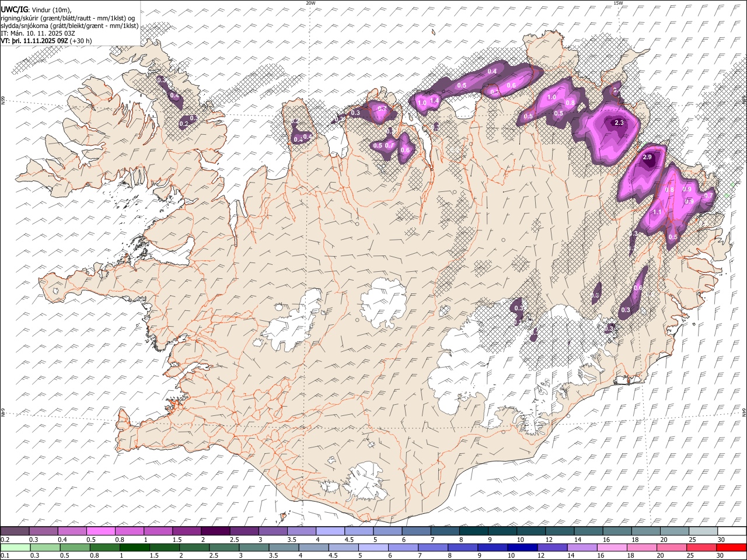Click the 'rigning/skúrir' legend description line
This screenshot has width=747, height=560.
coord(68,17)
